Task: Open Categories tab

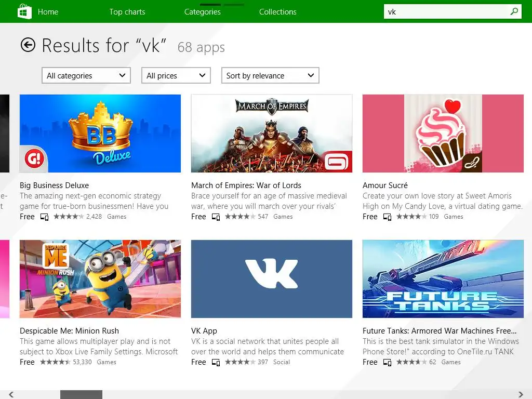Action: pyautogui.click(x=203, y=12)
